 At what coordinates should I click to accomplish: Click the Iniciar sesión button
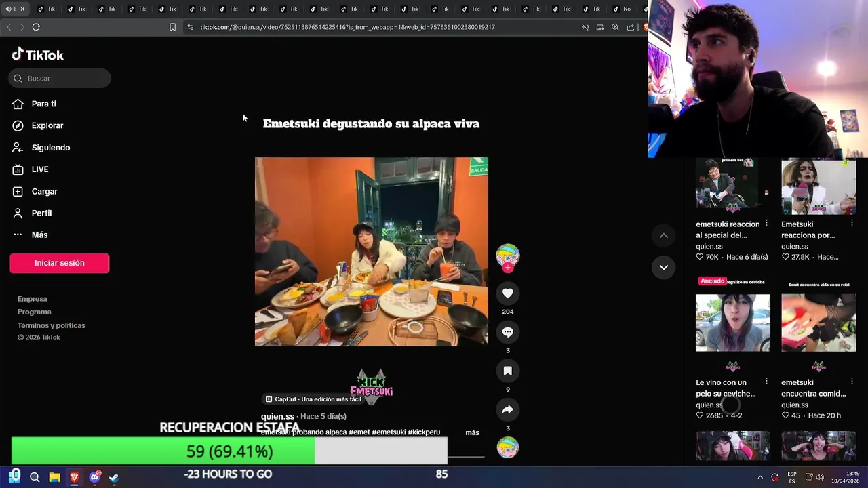(x=60, y=263)
